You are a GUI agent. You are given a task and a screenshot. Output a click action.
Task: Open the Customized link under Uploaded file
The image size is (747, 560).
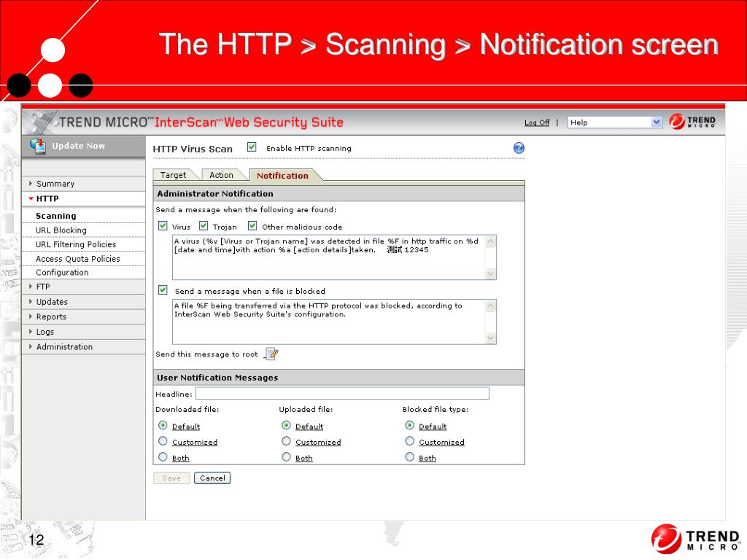(318, 442)
